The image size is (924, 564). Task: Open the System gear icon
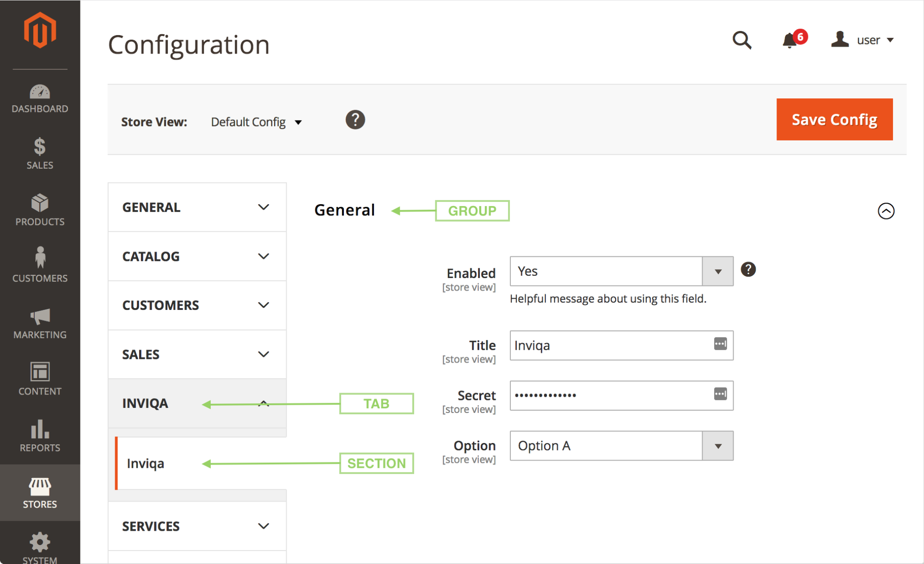point(40,542)
